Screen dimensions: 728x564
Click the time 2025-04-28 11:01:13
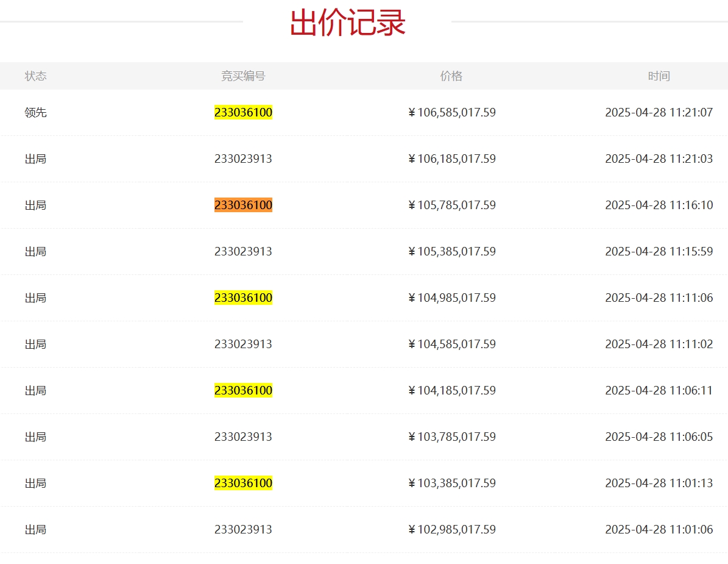tap(659, 483)
